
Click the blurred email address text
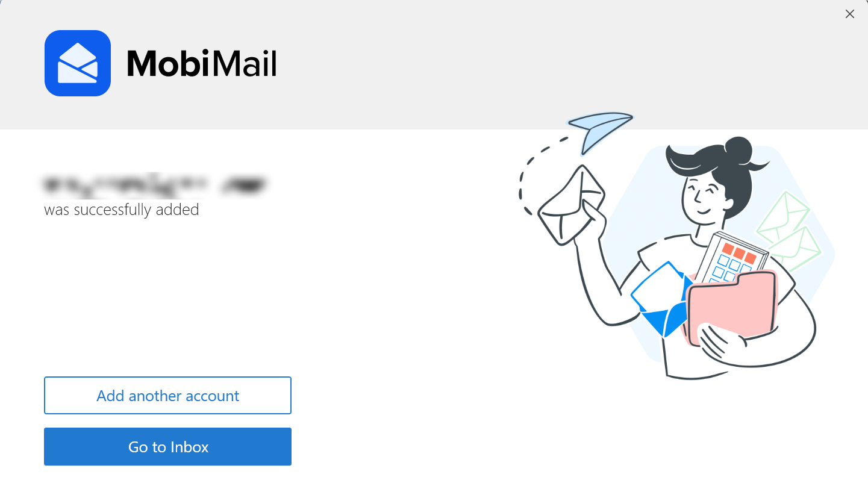[x=155, y=184]
